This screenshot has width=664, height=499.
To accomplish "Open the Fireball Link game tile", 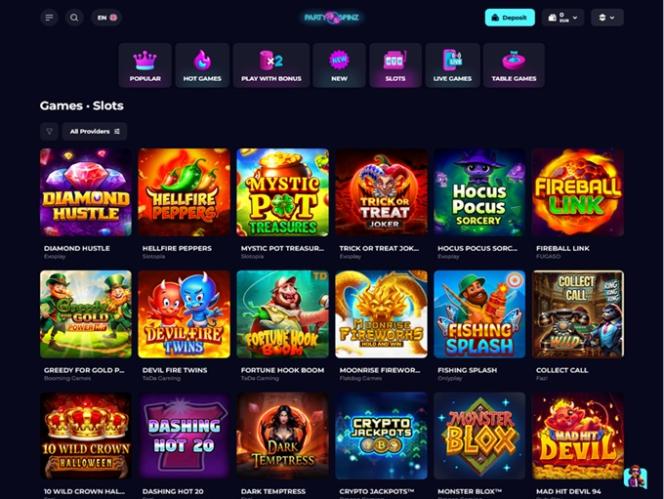I will pyautogui.click(x=578, y=192).
